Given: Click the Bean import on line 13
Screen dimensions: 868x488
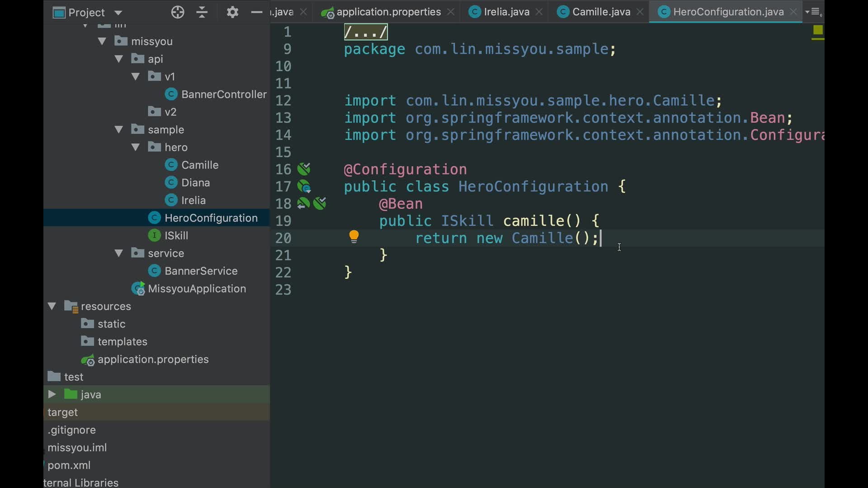Looking at the screenshot, I should point(568,118).
